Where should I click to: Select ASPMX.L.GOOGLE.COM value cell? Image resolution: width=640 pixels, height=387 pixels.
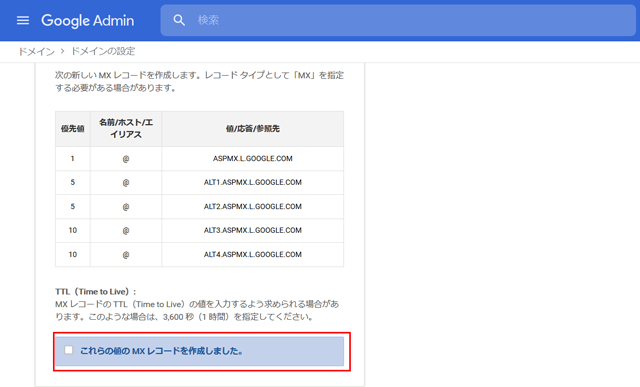pos(253,158)
